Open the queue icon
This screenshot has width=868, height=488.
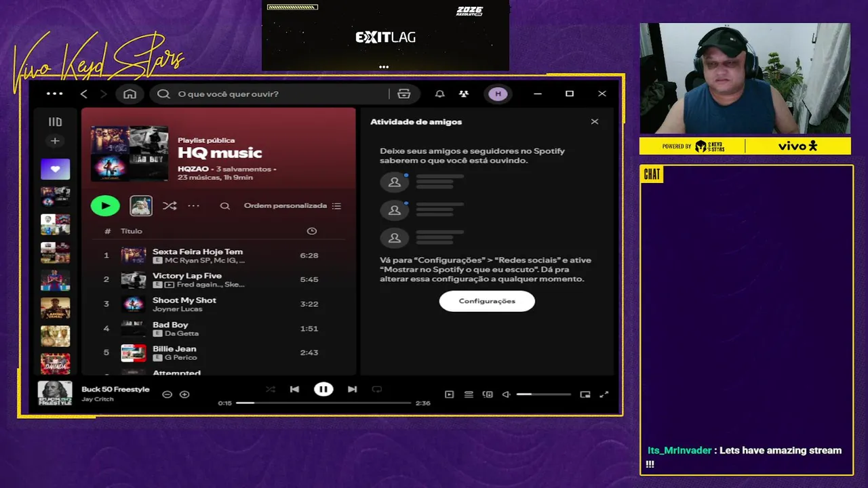coord(469,394)
